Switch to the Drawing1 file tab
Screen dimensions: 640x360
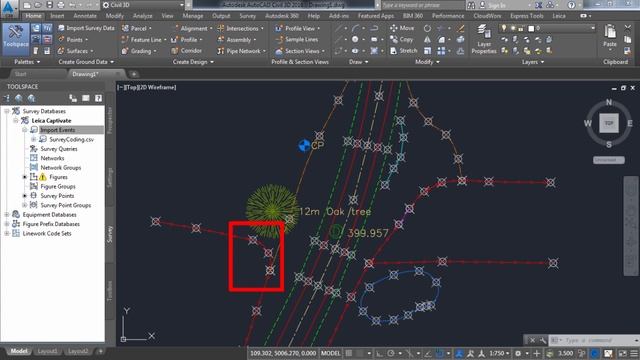(85, 74)
